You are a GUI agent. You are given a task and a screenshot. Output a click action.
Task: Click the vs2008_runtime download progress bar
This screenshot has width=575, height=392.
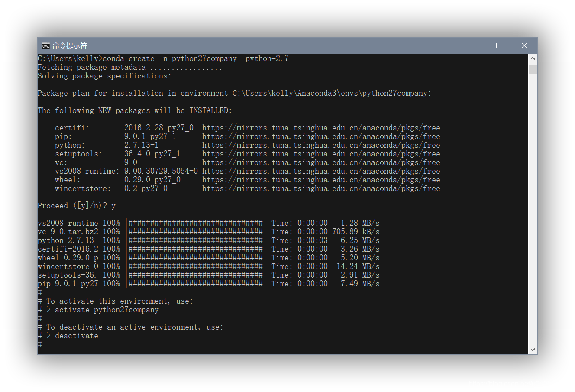[x=196, y=223]
